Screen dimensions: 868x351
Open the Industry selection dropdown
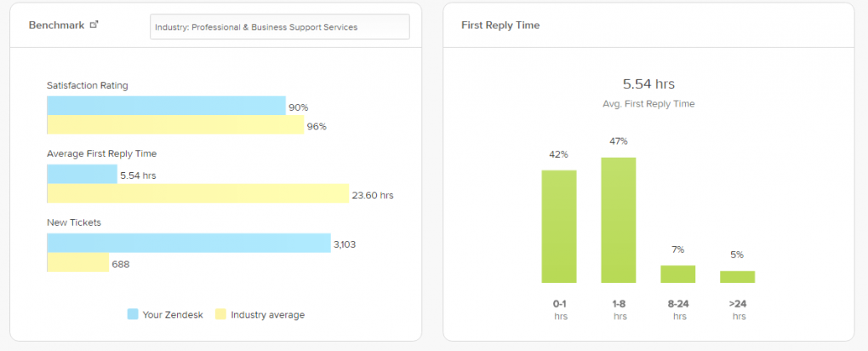tap(279, 26)
